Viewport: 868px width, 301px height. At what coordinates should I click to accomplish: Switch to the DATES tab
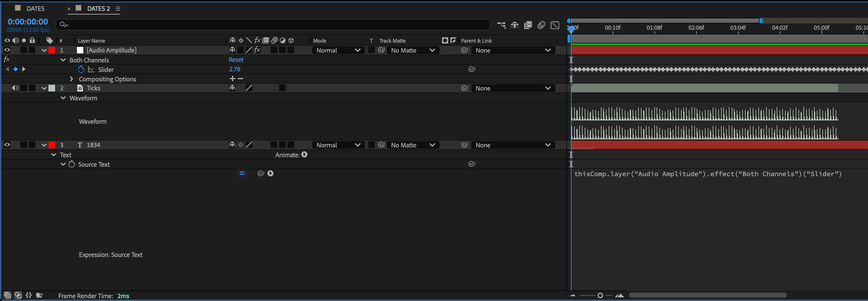point(35,8)
